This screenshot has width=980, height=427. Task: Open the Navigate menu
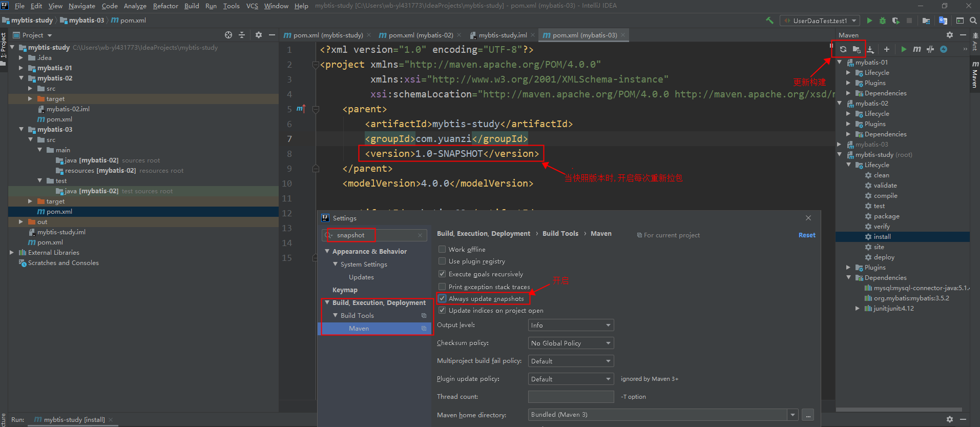tap(82, 6)
